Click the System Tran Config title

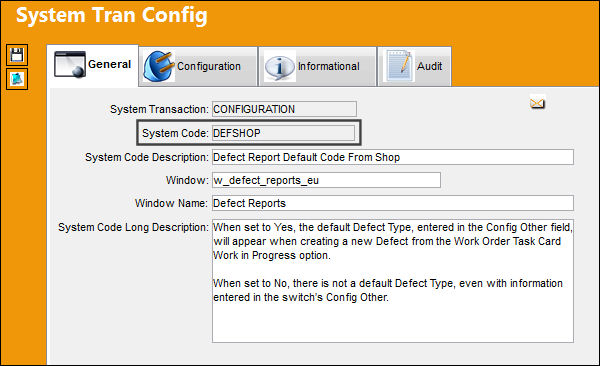[x=112, y=15]
